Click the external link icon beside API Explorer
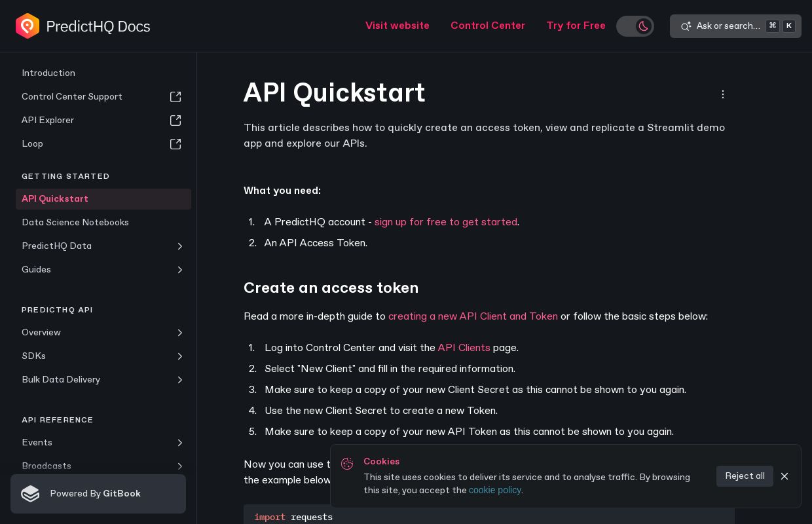 click(x=175, y=121)
